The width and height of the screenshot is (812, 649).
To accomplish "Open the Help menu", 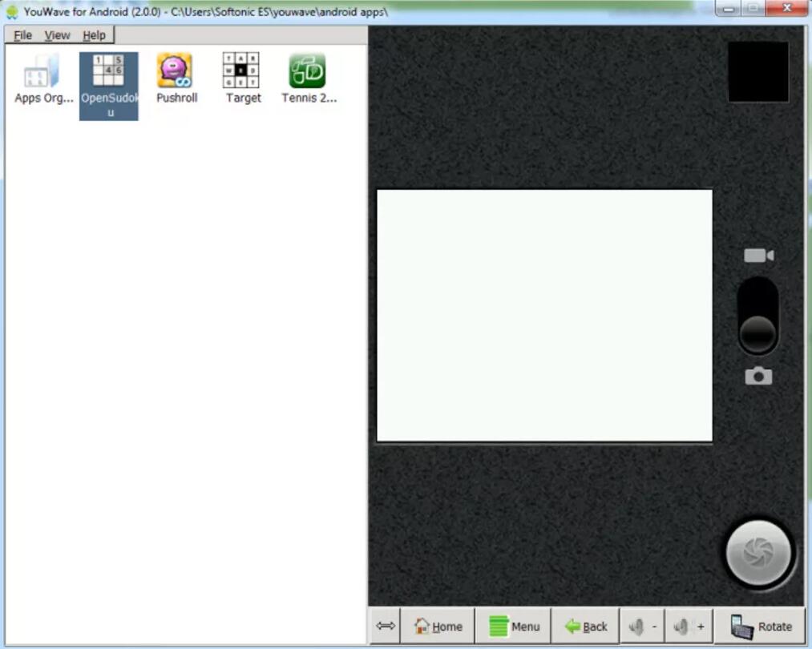I will (94, 35).
